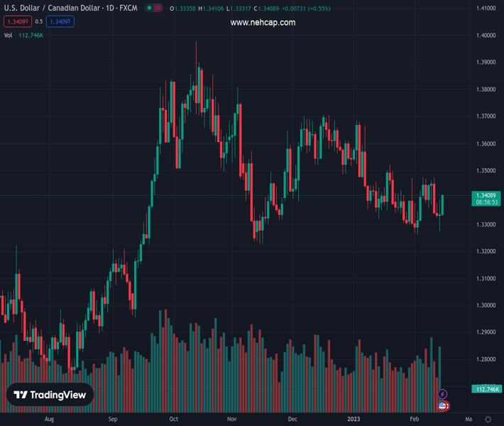
Task: Click the 1.40000 price axis label
Action: tap(486, 35)
